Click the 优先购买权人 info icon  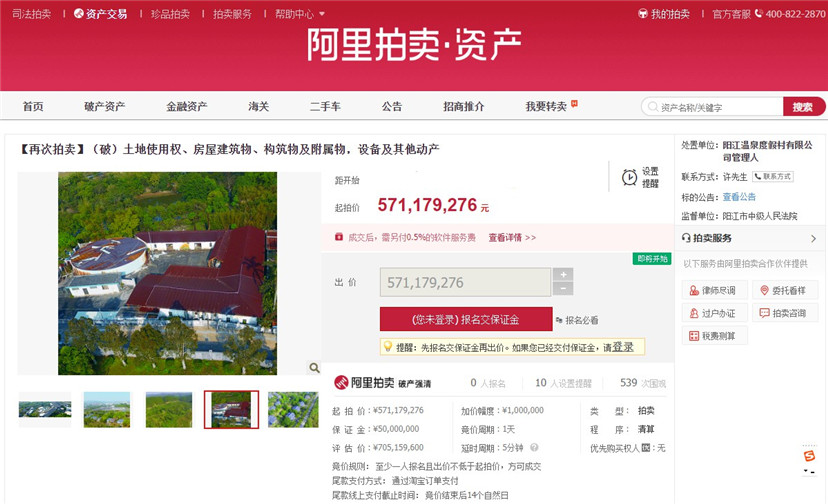click(645, 448)
